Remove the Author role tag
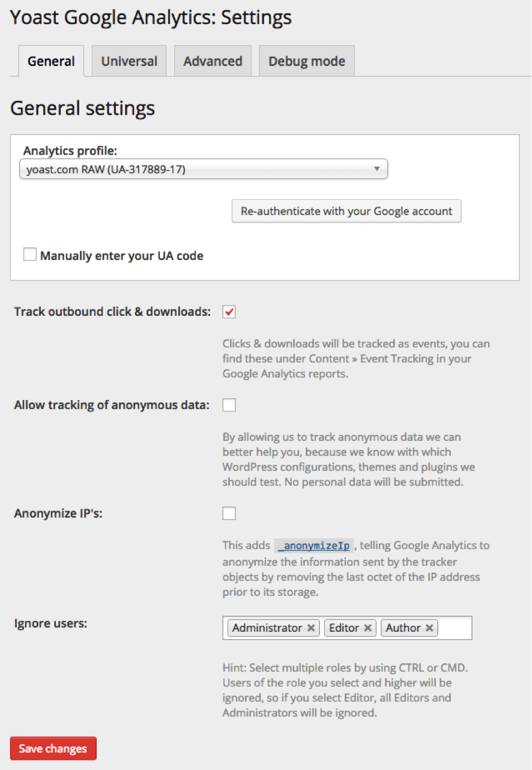Screen dimensions: 532x770 tap(429, 628)
